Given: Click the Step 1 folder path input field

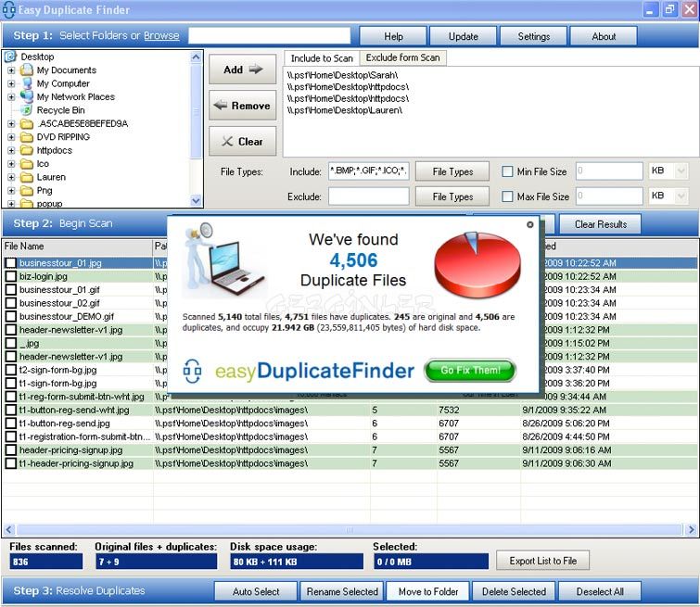Looking at the screenshot, I should tap(269, 36).
